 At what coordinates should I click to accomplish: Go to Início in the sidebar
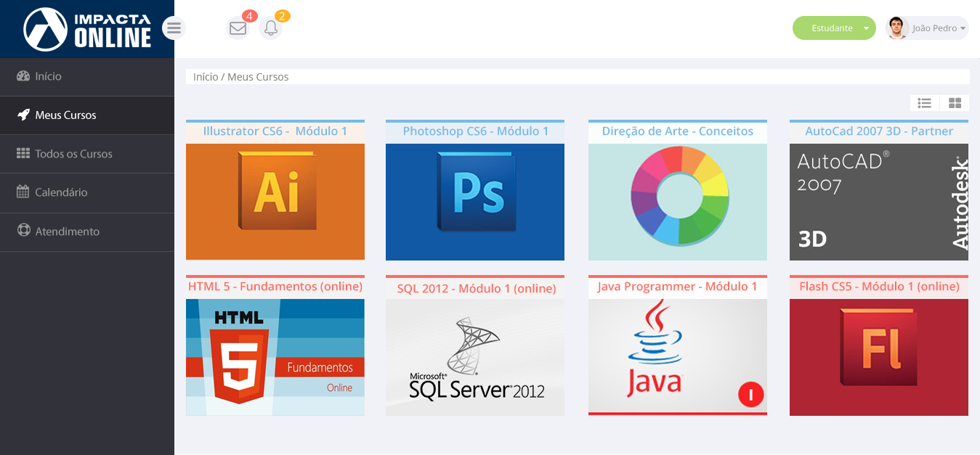click(x=87, y=77)
